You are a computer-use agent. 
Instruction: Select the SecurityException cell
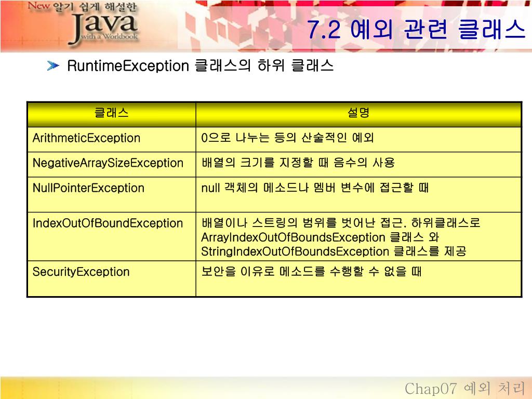point(112,278)
